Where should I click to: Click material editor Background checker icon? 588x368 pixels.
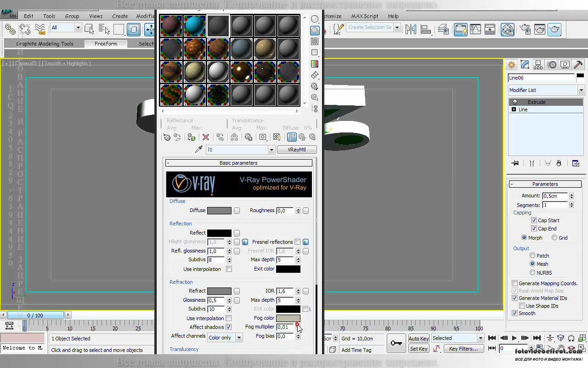315,42
